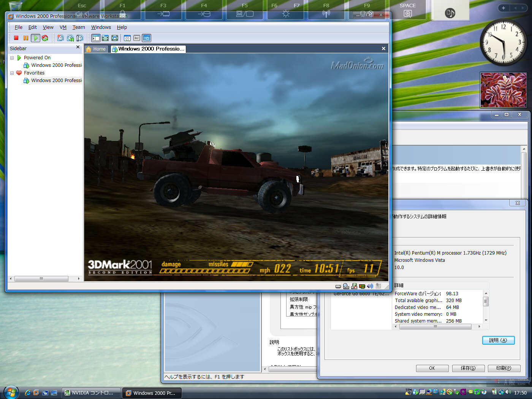Show the Summary view icon
532x399 pixels.
point(127,38)
